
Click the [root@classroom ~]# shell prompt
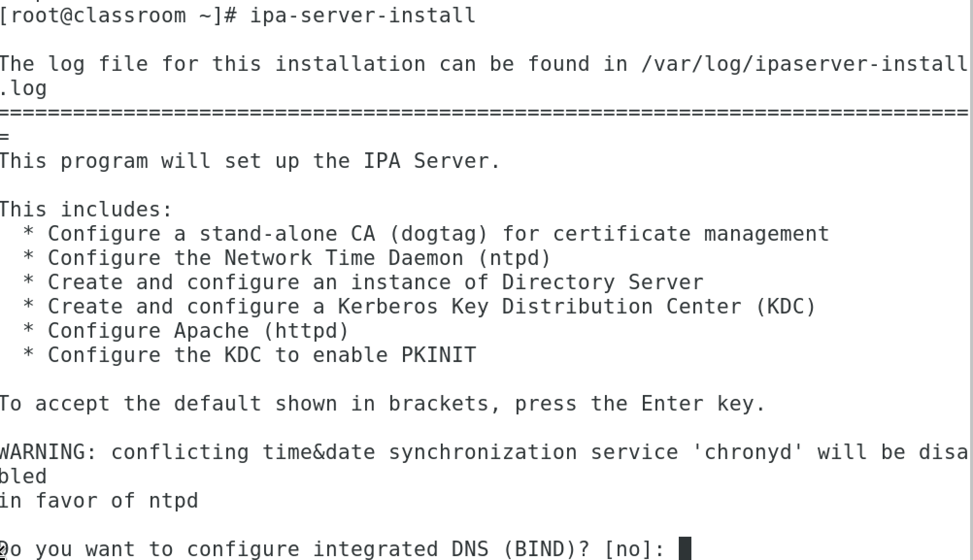point(118,16)
